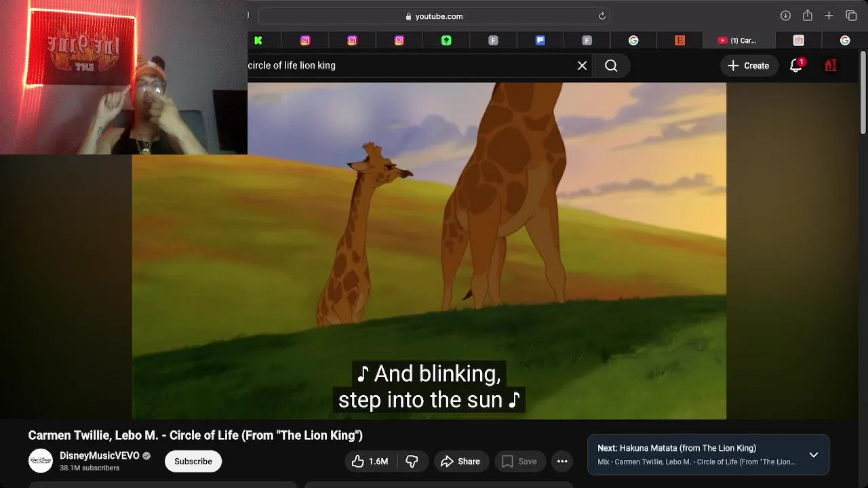Click 'Next: Hakuna Matata (from The Lion King)' text

[677, 448]
